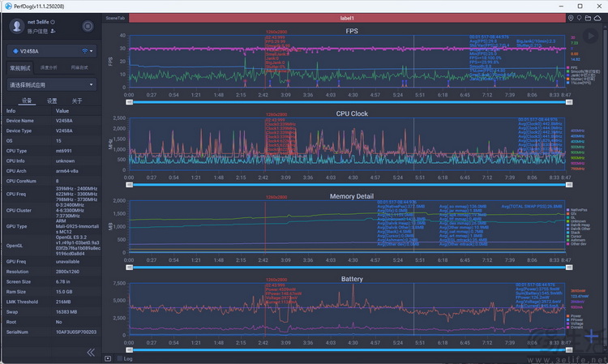Switch to the 深度分析 tab
Viewport: 608px width, 364px height.
(49, 67)
